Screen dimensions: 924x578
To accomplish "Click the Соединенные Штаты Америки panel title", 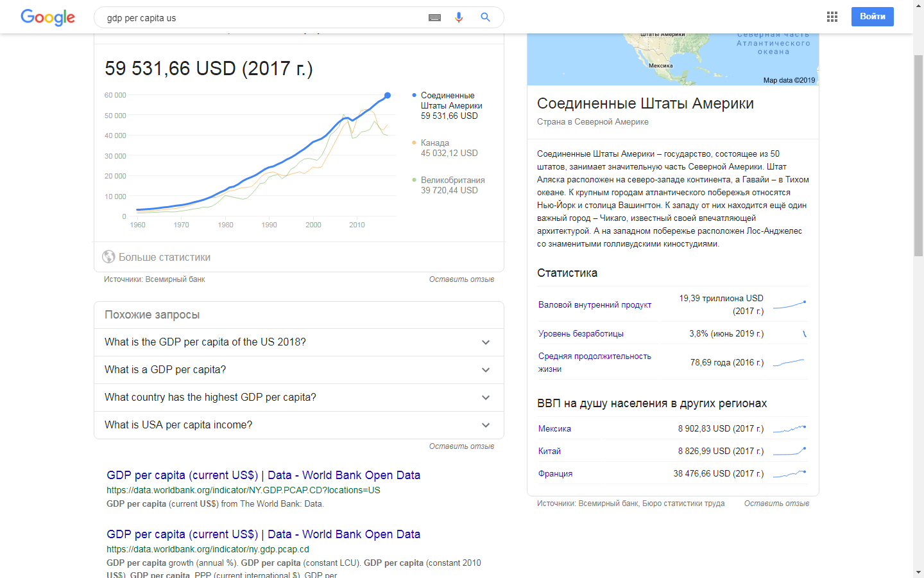I will [x=645, y=103].
